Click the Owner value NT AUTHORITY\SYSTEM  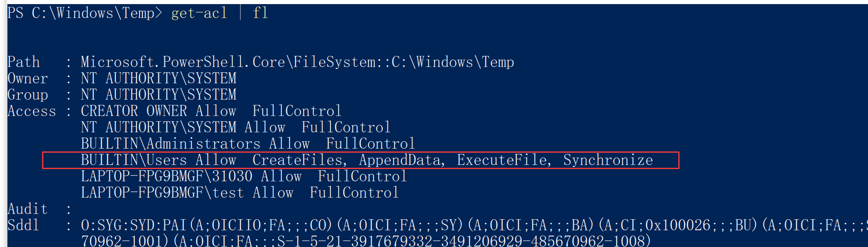coord(159,79)
